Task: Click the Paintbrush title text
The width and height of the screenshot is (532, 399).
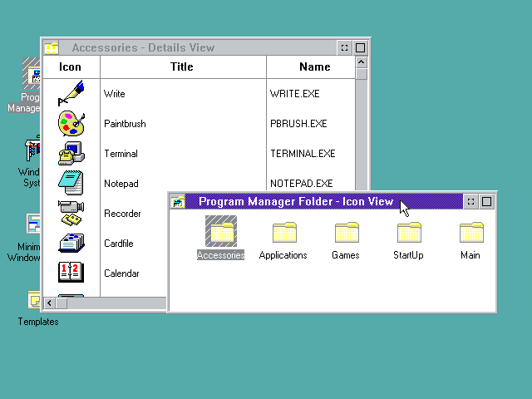Action: tap(125, 124)
